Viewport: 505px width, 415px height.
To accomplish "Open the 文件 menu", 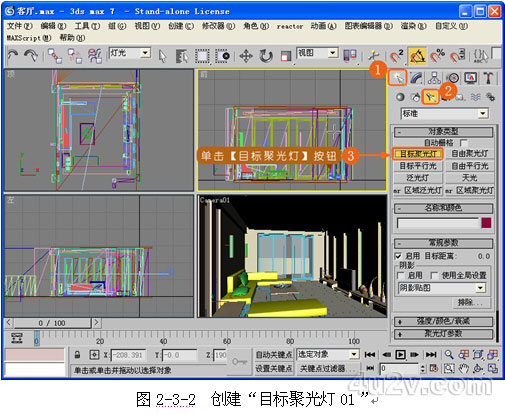I will coord(20,26).
